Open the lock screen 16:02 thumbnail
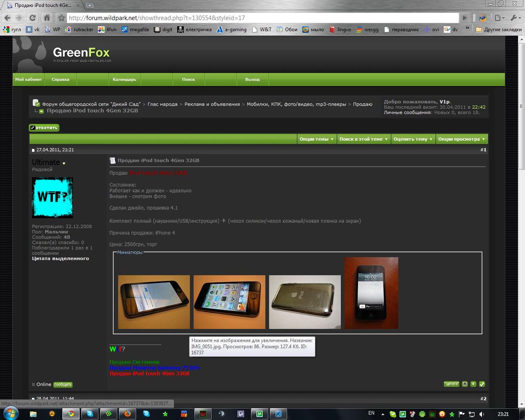525x420 pixels. coord(371,293)
